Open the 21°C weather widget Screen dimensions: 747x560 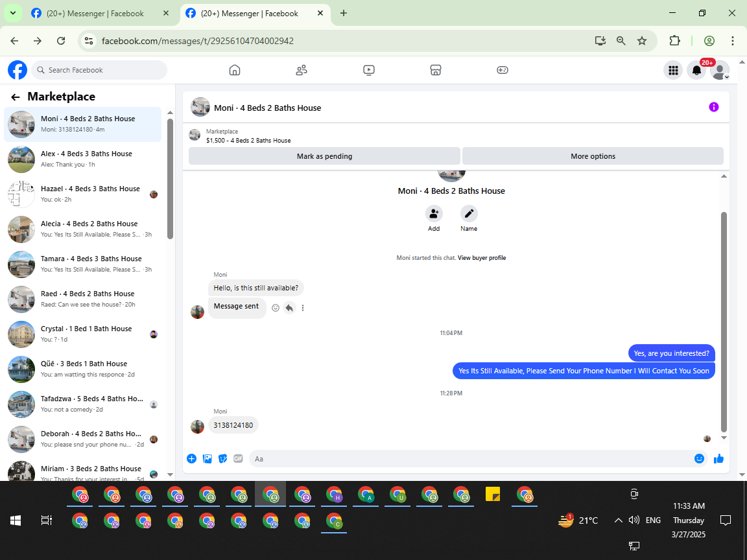pyautogui.click(x=578, y=520)
